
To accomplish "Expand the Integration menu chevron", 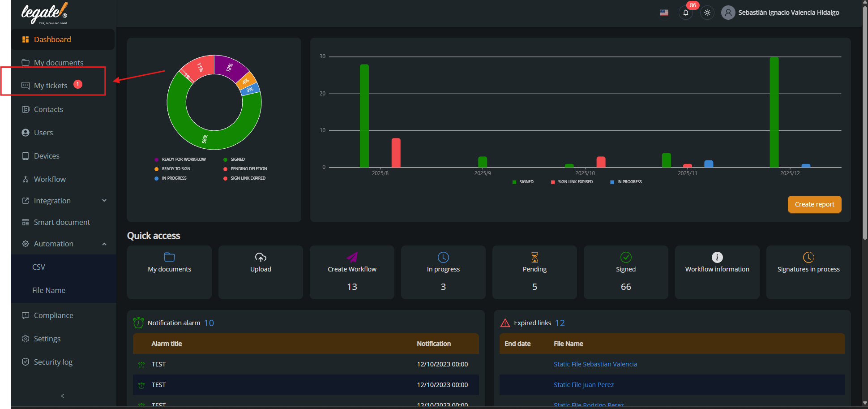I will point(104,201).
